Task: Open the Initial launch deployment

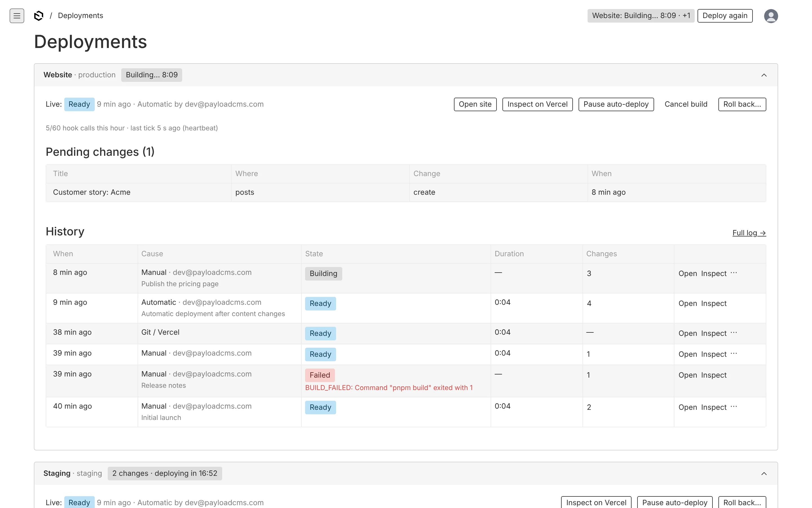Action: click(x=687, y=407)
